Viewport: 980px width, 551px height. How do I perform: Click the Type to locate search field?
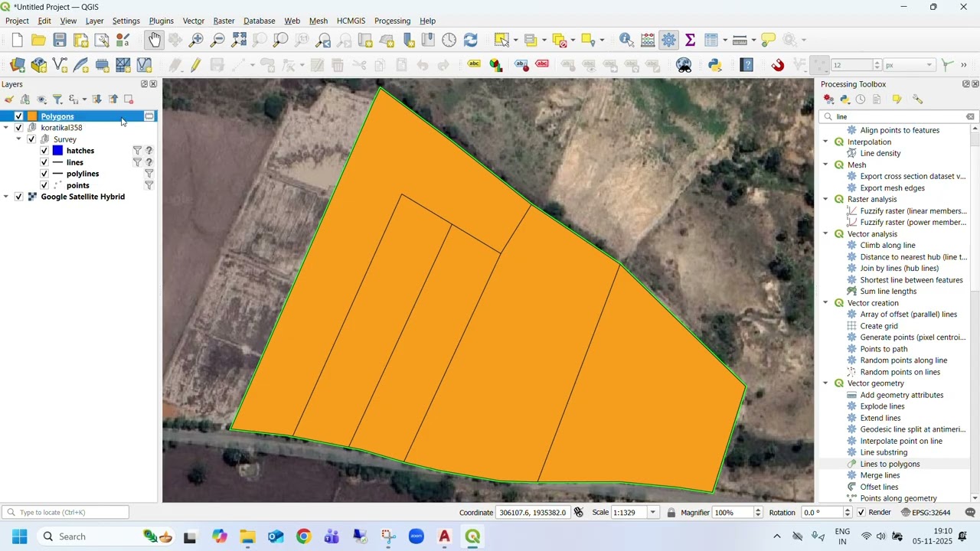(66, 513)
